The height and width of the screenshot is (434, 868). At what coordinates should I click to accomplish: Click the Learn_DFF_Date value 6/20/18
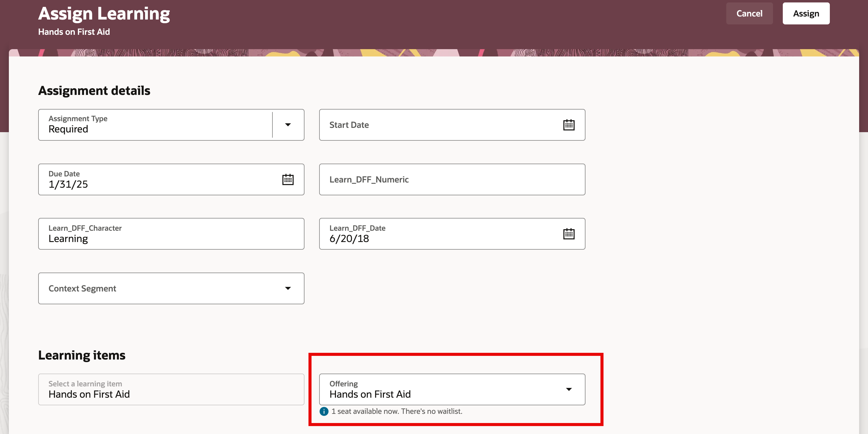(x=349, y=238)
